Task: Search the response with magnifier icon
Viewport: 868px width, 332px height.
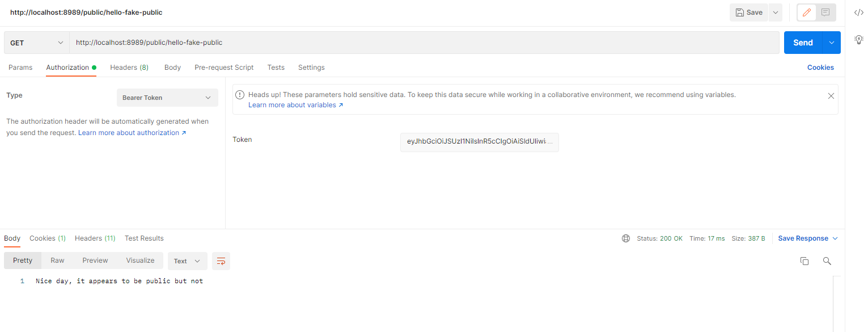Action: pyautogui.click(x=827, y=261)
